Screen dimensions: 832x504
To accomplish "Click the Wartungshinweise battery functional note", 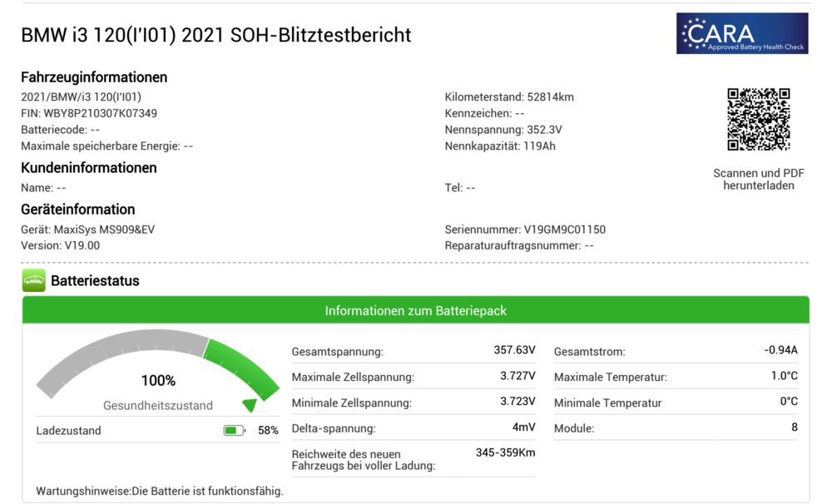I will coord(160,492).
